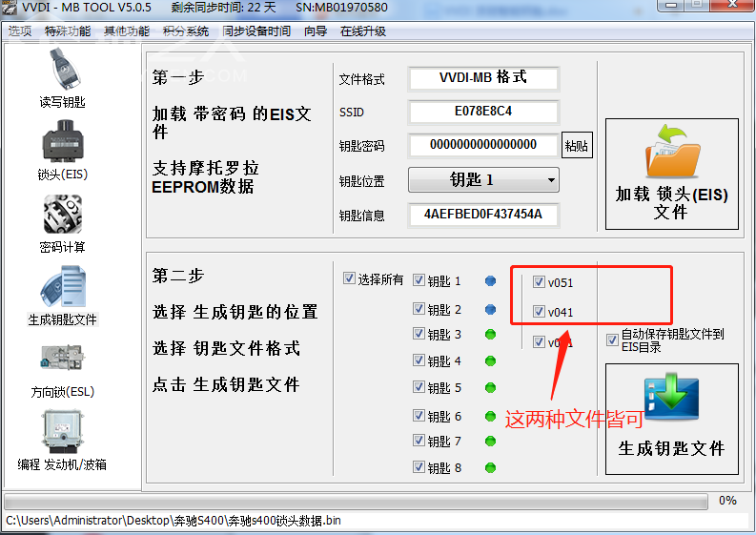The width and height of the screenshot is (756, 535).
Task: Click the green status dot for 钥匙 5
Action: pyautogui.click(x=490, y=387)
